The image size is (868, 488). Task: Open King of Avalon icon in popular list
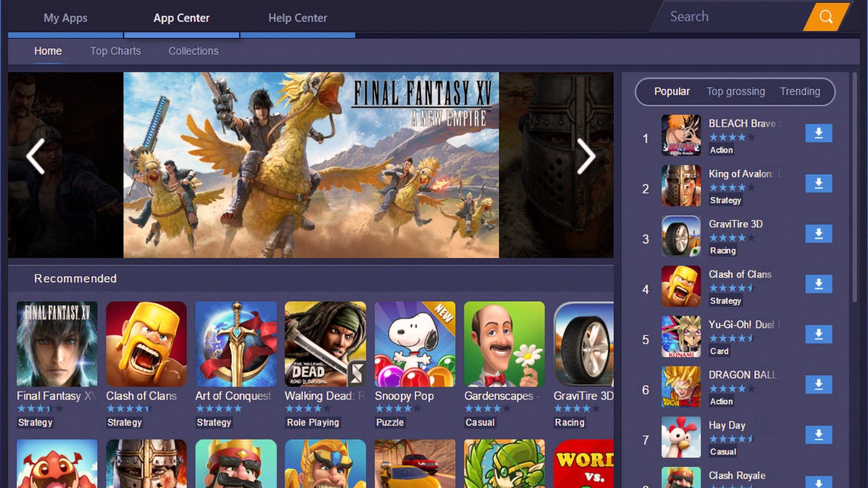click(x=681, y=185)
